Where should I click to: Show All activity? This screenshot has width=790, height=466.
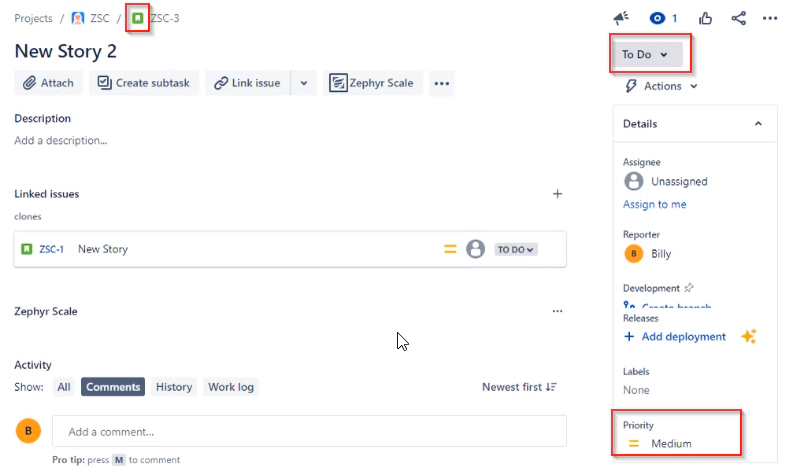(x=63, y=387)
